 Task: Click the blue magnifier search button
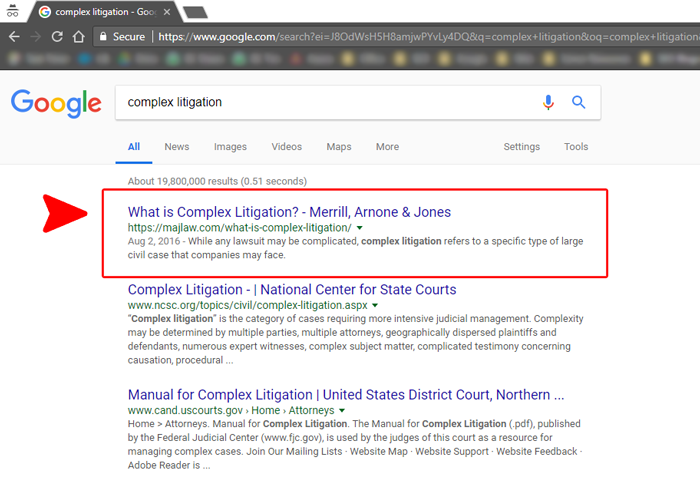point(579,102)
